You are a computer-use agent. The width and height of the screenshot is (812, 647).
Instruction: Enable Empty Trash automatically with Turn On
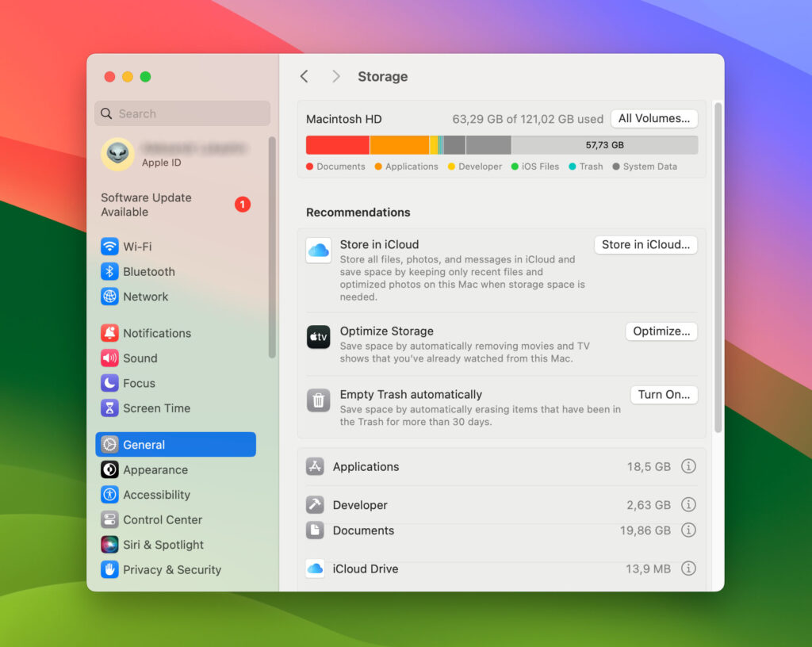[664, 394]
